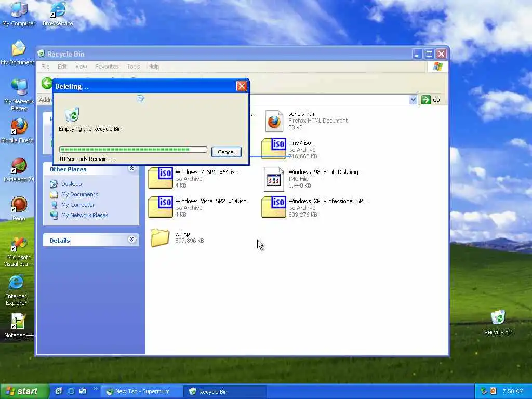Click the Recycle Bin taskbar button
Screen dimensions: 532x399
click(225, 392)
